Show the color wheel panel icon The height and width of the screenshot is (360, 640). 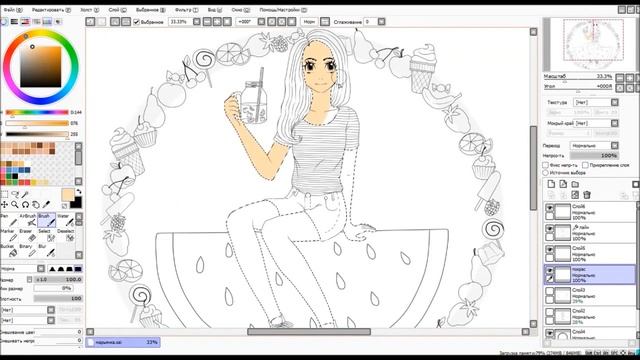pos(4,22)
